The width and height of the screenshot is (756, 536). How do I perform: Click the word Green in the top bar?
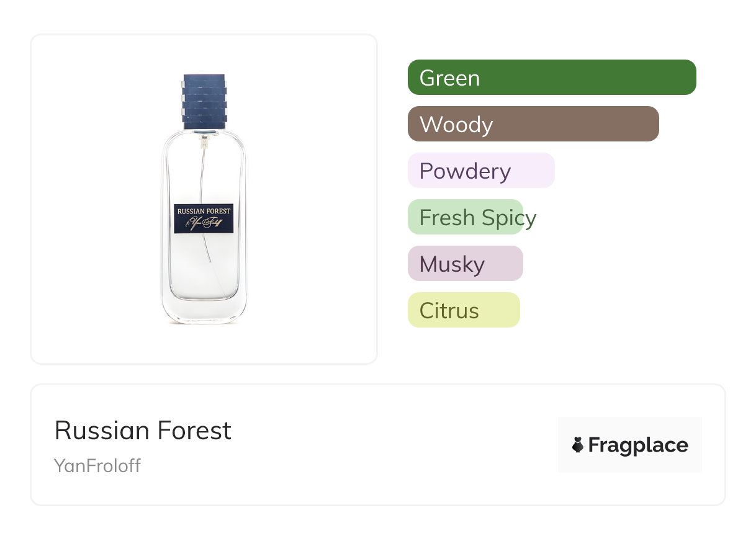[449, 78]
